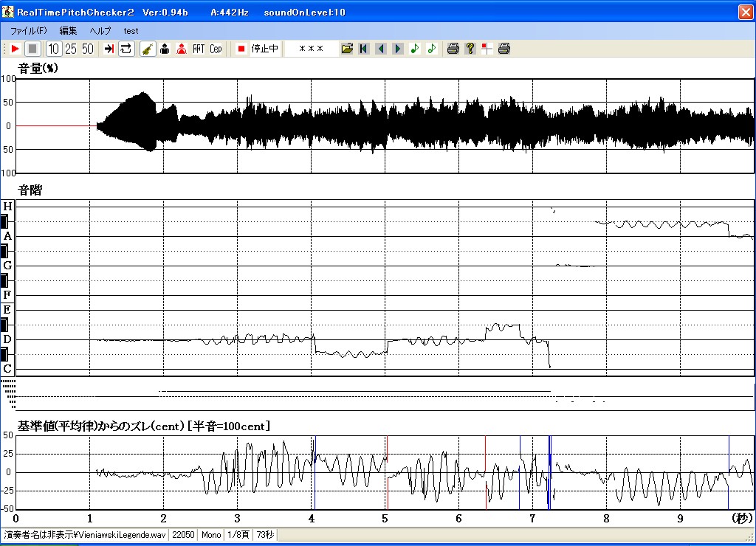756x546 pixels.
Task: Click the 停止中 status indicator
Action: 265,49
